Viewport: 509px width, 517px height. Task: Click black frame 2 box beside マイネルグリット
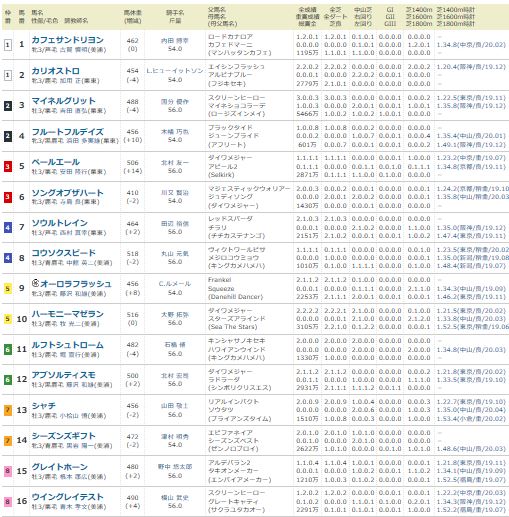click(x=8, y=106)
